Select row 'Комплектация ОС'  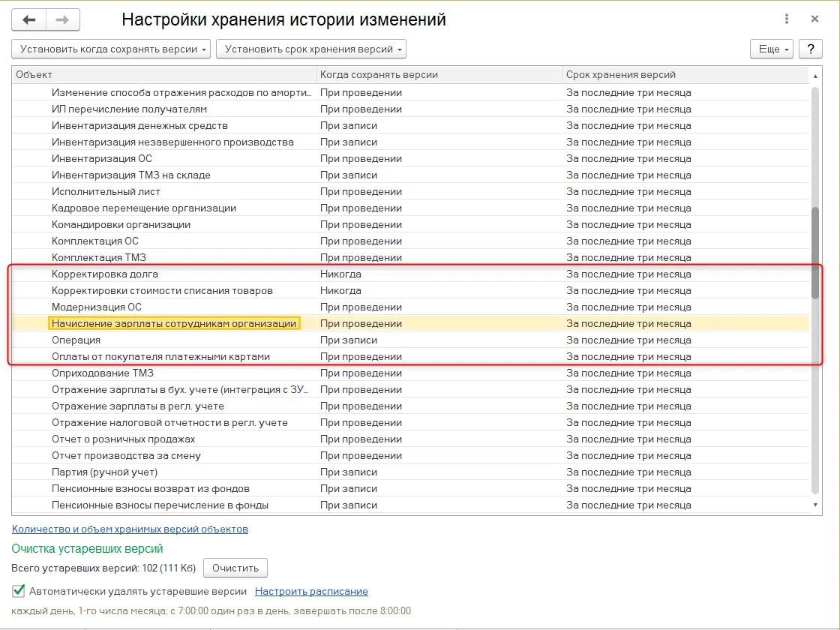click(x=410, y=241)
